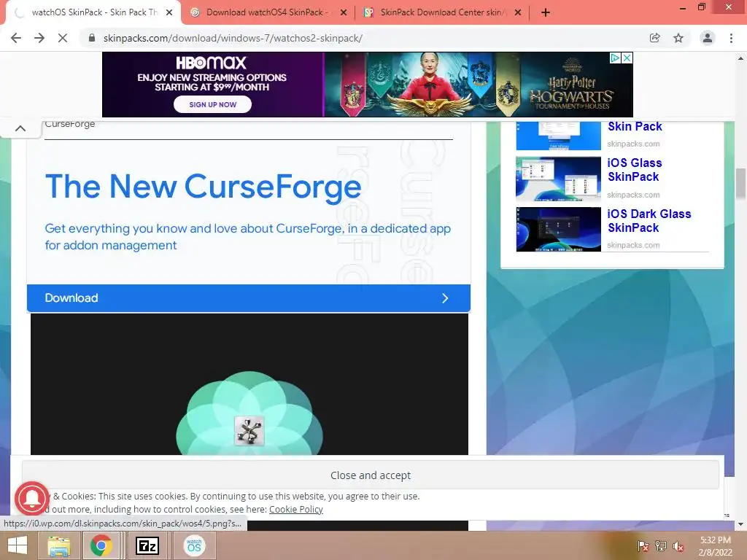
Task: Click the scrollbar down arrow
Action: point(740,525)
